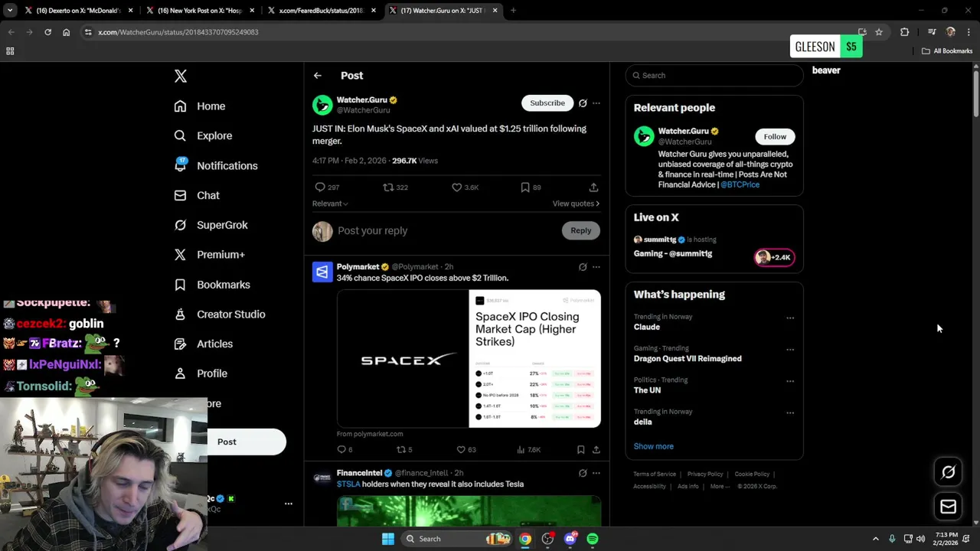Open Articles in the sidebar

pos(204,344)
